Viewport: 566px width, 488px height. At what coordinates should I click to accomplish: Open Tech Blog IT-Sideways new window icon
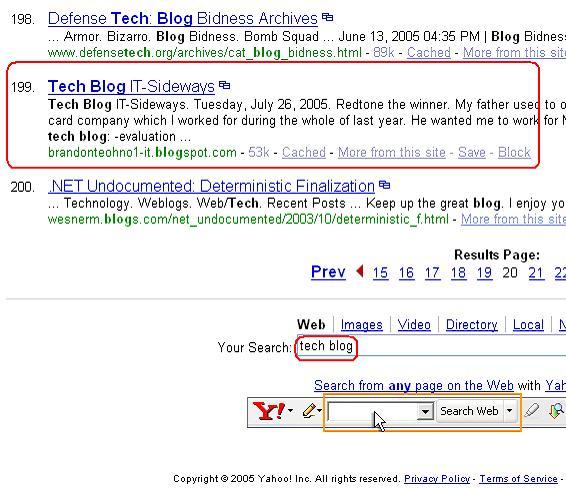[225, 85]
